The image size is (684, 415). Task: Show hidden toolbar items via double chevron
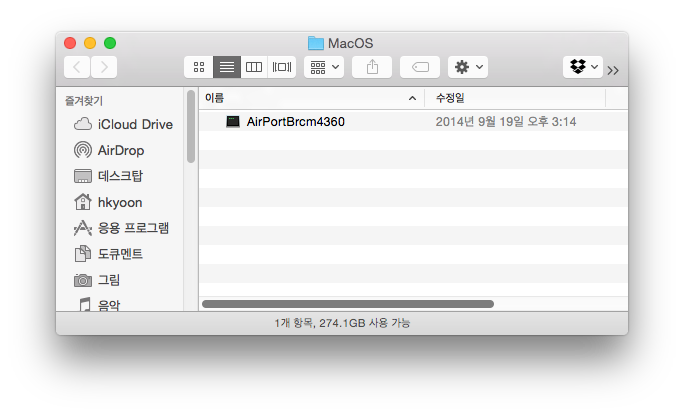(613, 70)
